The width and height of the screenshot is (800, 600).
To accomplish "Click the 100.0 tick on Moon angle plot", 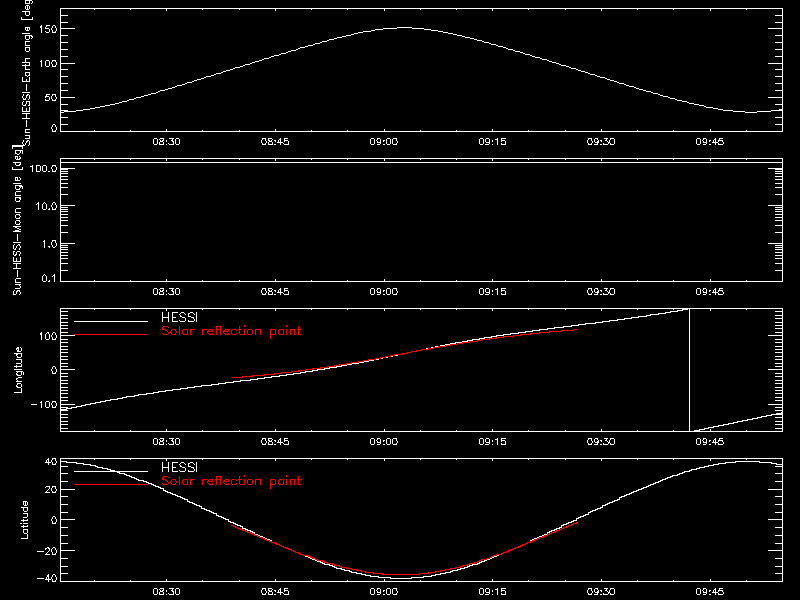I will click(x=43, y=168).
